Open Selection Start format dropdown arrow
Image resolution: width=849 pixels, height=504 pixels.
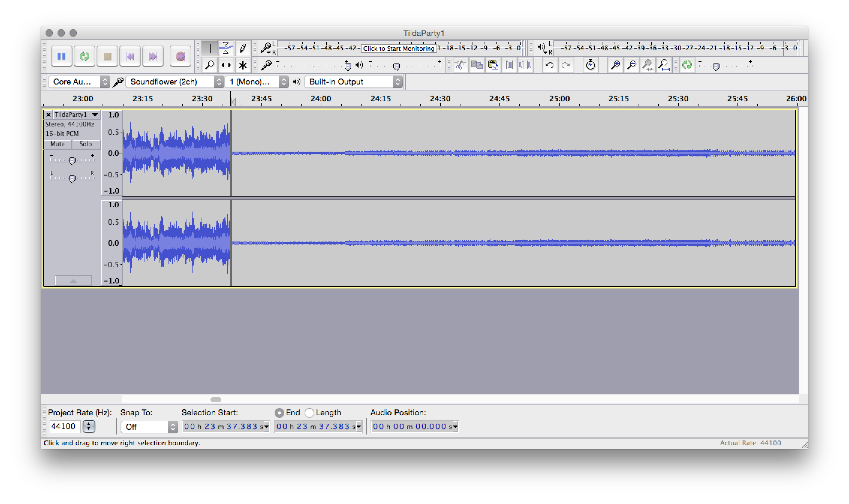(x=267, y=427)
